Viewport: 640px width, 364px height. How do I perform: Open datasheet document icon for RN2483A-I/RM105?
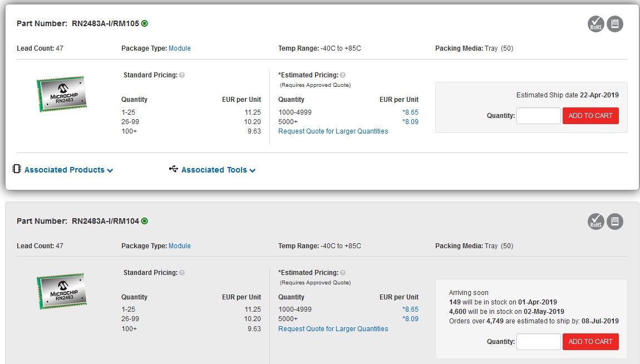[615, 24]
